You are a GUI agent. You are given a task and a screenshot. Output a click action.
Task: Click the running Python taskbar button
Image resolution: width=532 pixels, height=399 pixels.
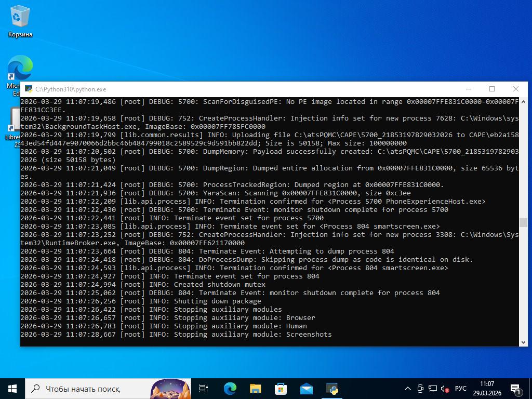332,388
